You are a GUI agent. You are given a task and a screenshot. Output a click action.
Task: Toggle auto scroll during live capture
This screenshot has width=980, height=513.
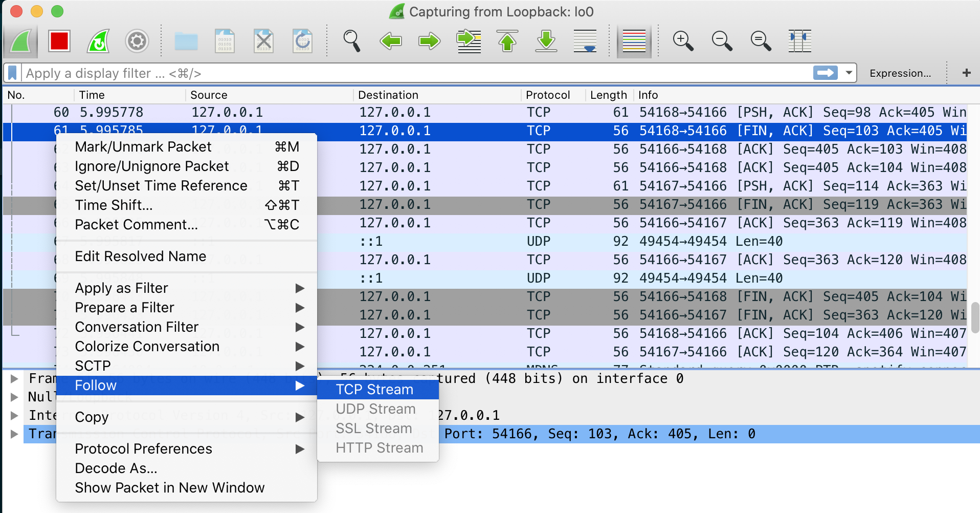point(585,41)
